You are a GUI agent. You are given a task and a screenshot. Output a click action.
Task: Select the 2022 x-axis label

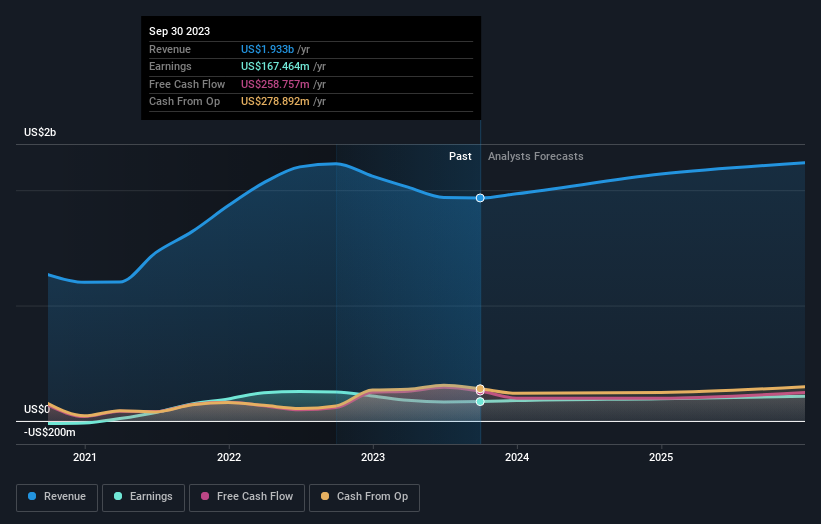(x=229, y=457)
